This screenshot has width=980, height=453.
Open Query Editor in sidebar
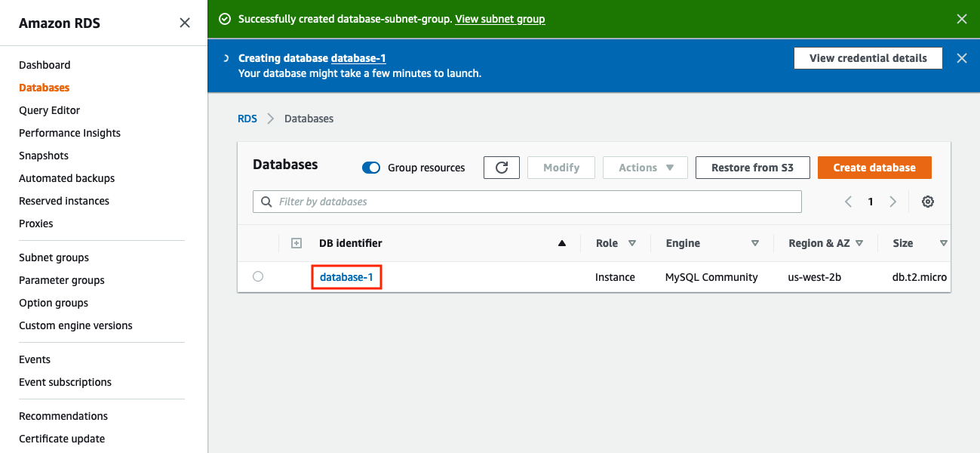[49, 110]
